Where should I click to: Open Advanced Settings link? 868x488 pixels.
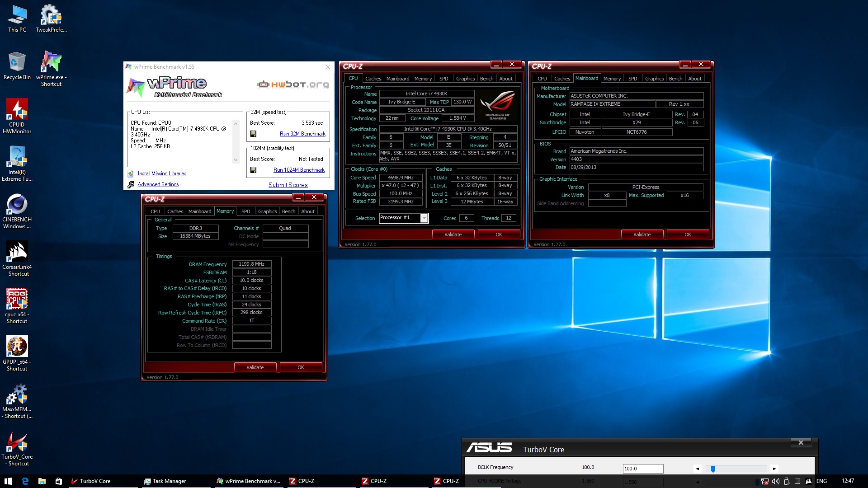[158, 184]
